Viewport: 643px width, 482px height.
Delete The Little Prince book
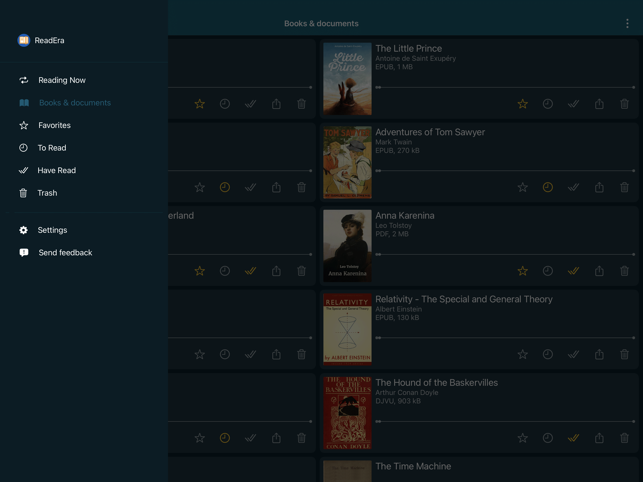[625, 104]
